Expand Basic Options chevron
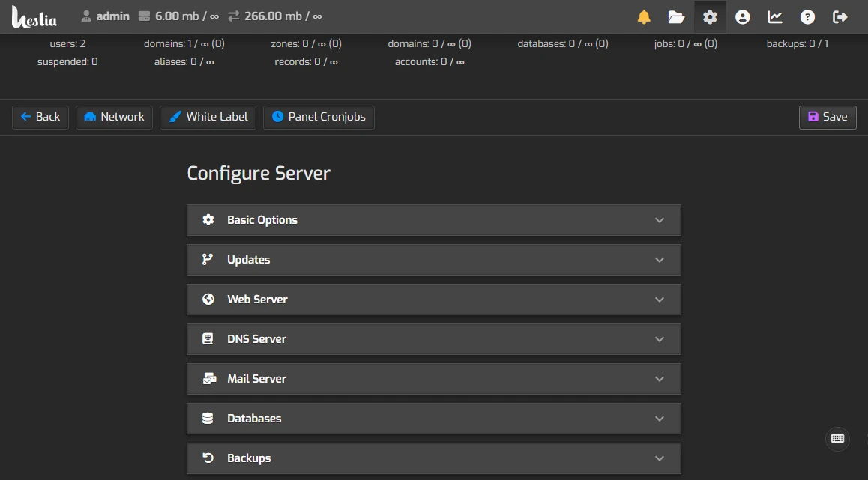868x480 pixels. point(660,220)
